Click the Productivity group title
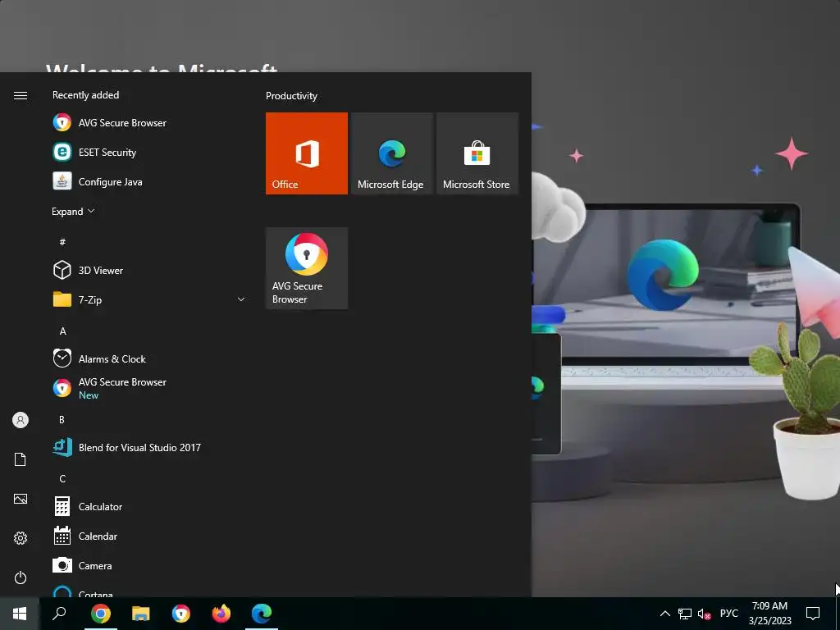Screen dimensions: 840x630 (291, 96)
